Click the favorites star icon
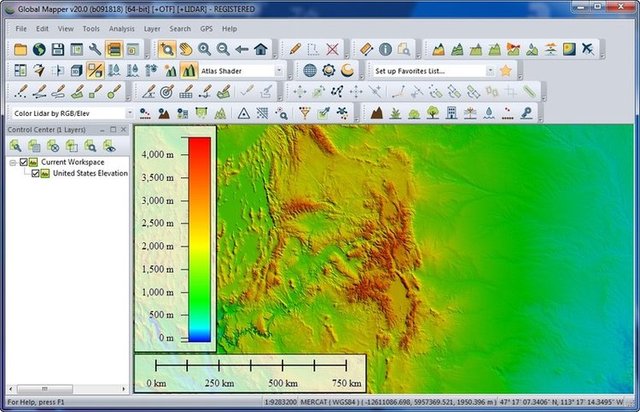 click(x=506, y=71)
